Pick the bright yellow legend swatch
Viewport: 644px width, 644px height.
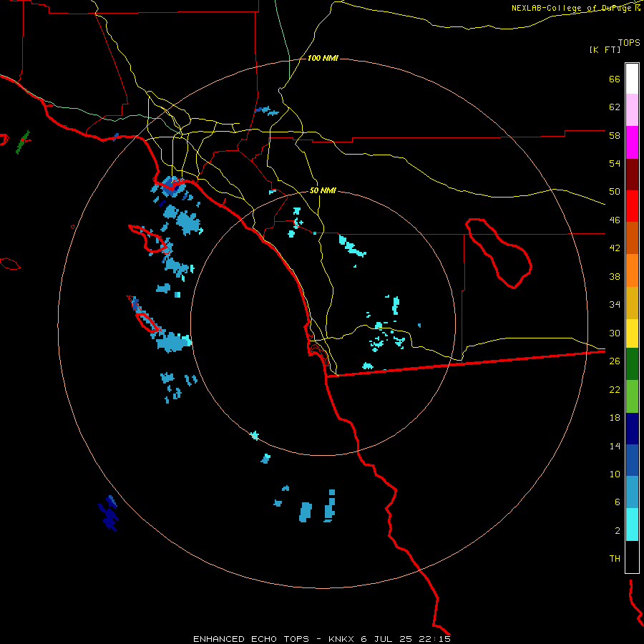coord(632,333)
